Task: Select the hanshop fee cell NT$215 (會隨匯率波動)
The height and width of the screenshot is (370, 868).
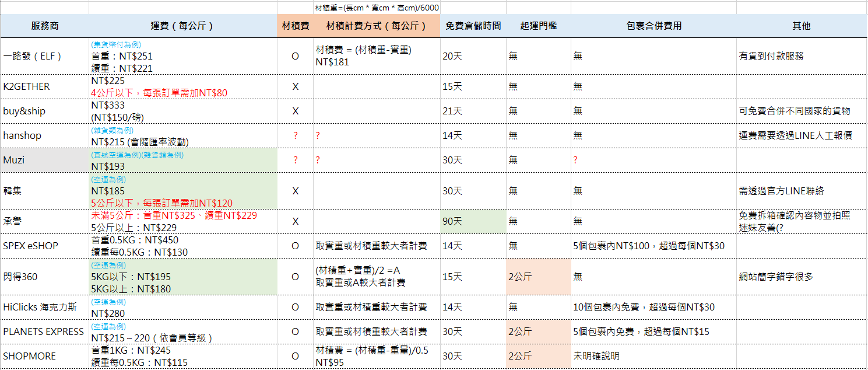Action: (x=183, y=135)
